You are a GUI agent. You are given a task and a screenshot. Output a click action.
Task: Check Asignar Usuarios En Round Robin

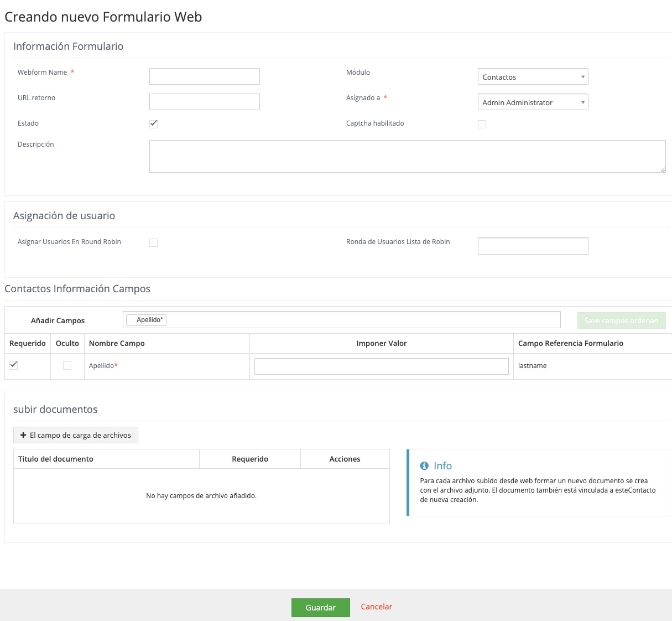pyautogui.click(x=154, y=242)
